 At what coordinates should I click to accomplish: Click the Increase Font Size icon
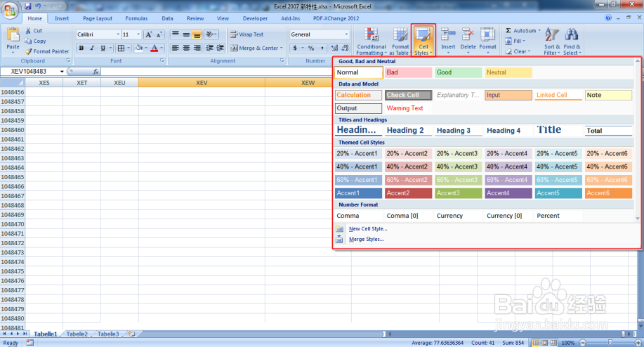149,34
